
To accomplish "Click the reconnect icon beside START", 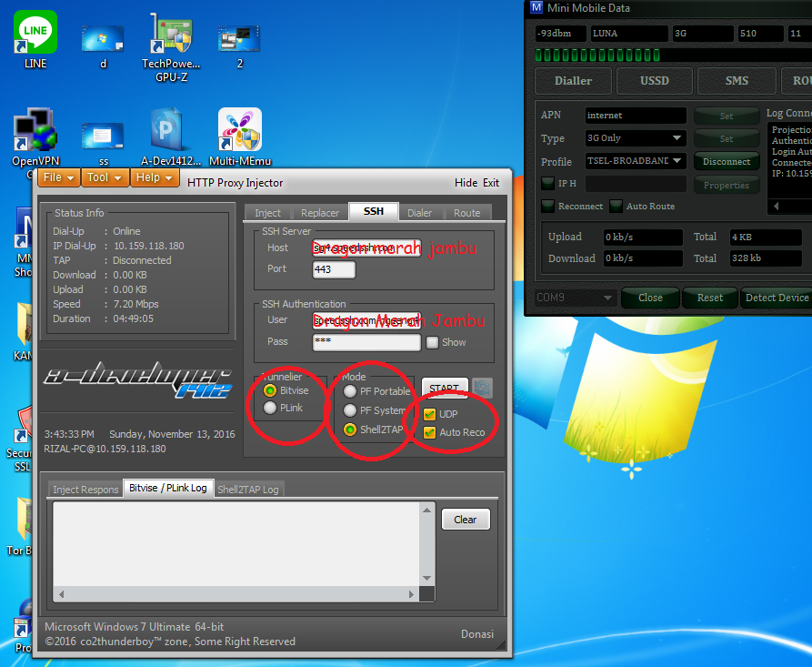I will click(x=482, y=387).
